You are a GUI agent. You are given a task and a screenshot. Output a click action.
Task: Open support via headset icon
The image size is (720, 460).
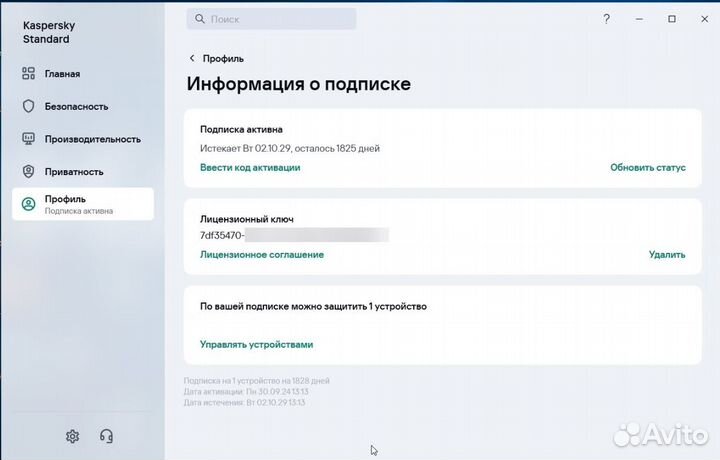click(x=106, y=436)
